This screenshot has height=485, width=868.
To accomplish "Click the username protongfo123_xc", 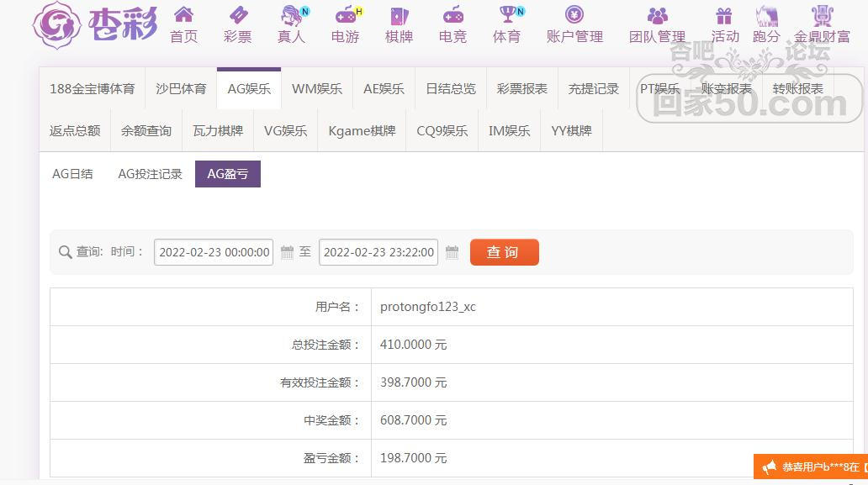I will pos(428,307).
